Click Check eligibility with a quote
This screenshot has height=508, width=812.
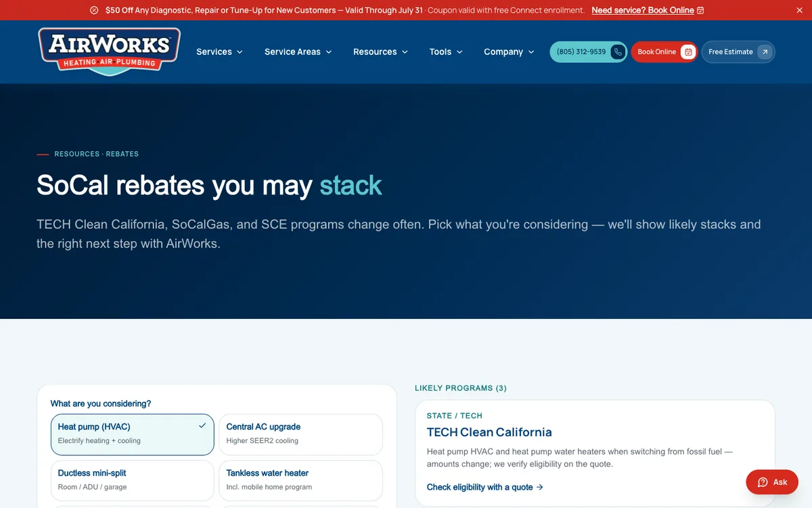coord(485,487)
